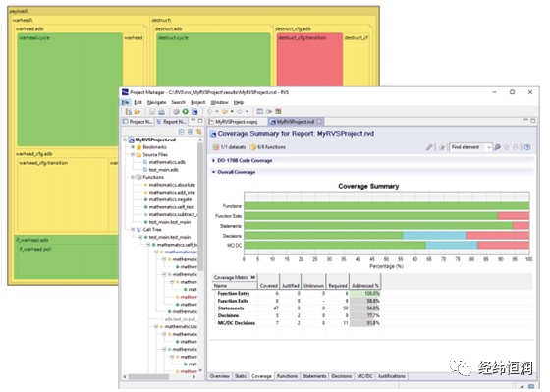Click the save disk toolbar icon
This screenshot has width=550, height=392.
(152, 112)
